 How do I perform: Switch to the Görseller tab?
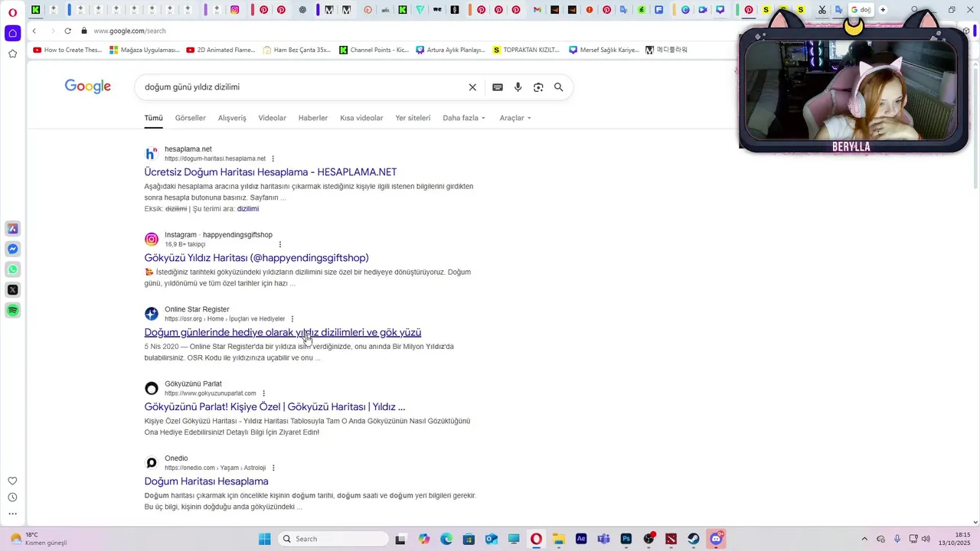(x=191, y=118)
